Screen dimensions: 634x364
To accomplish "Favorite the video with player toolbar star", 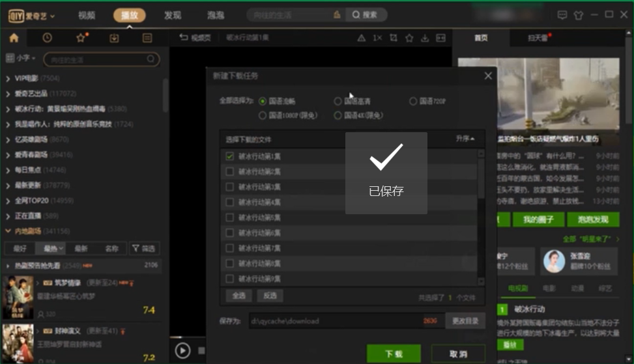I will pyautogui.click(x=409, y=38).
